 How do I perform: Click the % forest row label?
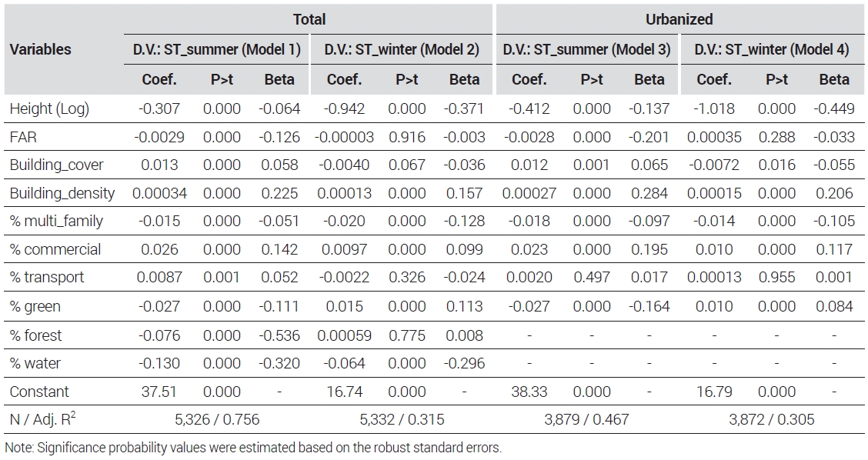pyautogui.click(x=36, y=335)
